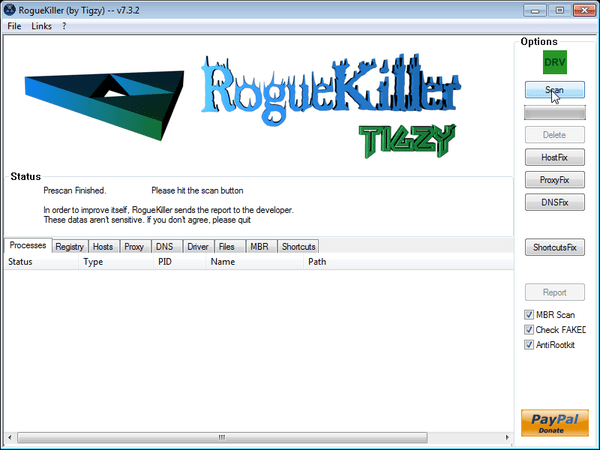Viewport: 600px width, 450px height.
Task: Sort by the Status column header
Action: 41,262
